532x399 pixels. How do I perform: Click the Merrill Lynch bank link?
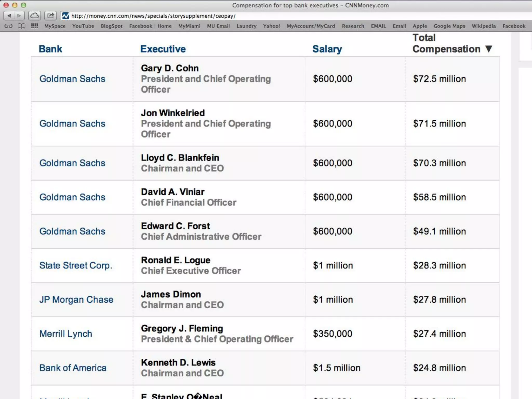pos(66,334)
